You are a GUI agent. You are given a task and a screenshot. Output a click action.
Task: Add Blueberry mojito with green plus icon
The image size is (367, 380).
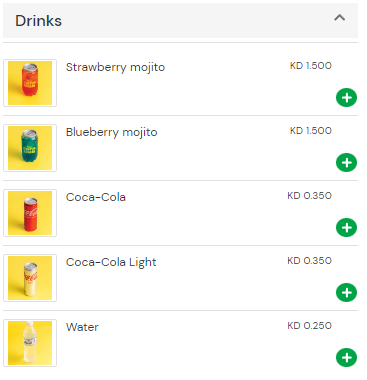346,163
